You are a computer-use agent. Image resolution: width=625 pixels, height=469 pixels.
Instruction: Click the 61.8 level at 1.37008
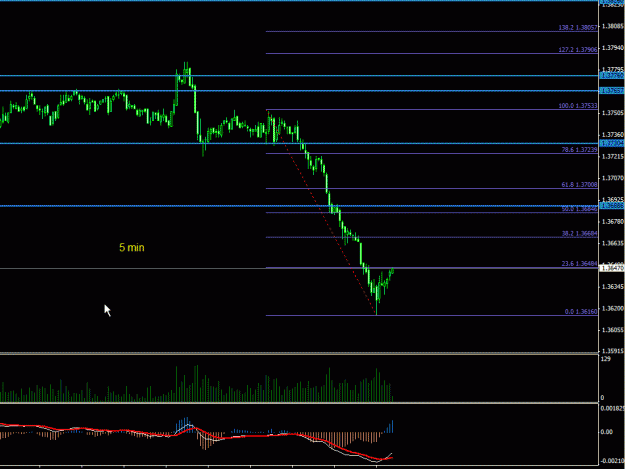coord(579,184)
